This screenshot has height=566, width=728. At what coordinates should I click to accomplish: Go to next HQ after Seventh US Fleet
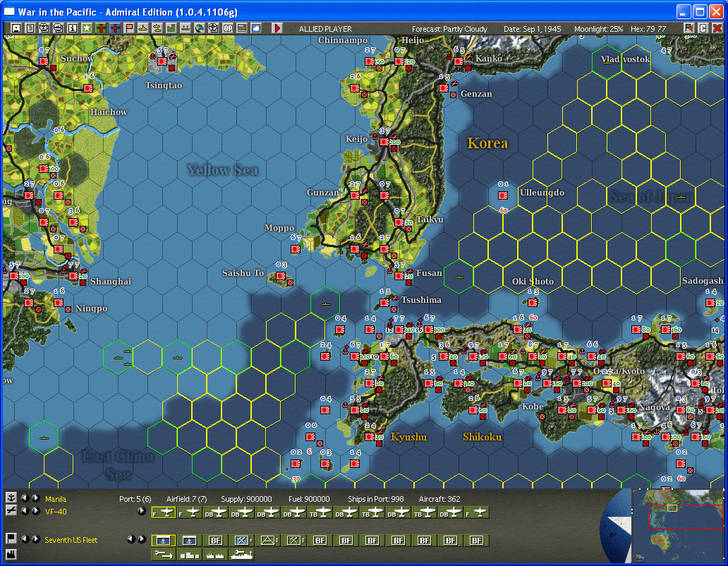coord(35,539)
